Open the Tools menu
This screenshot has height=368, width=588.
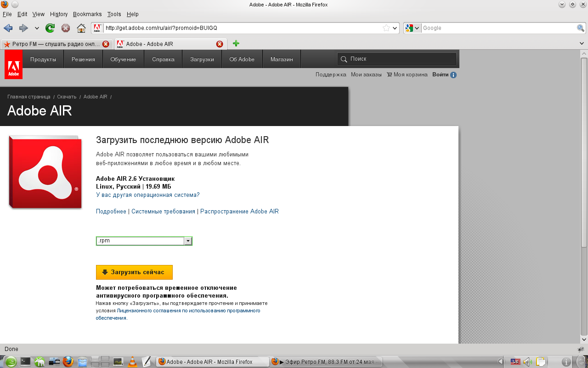114,14
